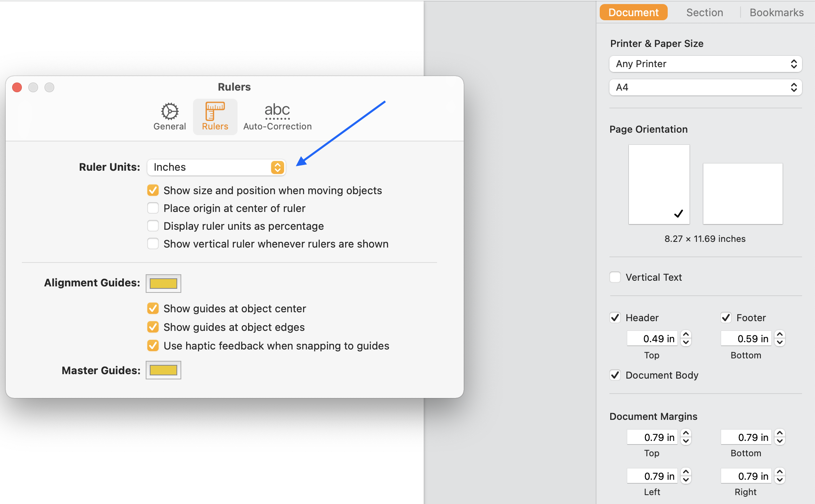Image resolution: width=815 pixels, height=504 pixels.
Task: Switch to the Bookmarks tab
Action: (776, 13)
